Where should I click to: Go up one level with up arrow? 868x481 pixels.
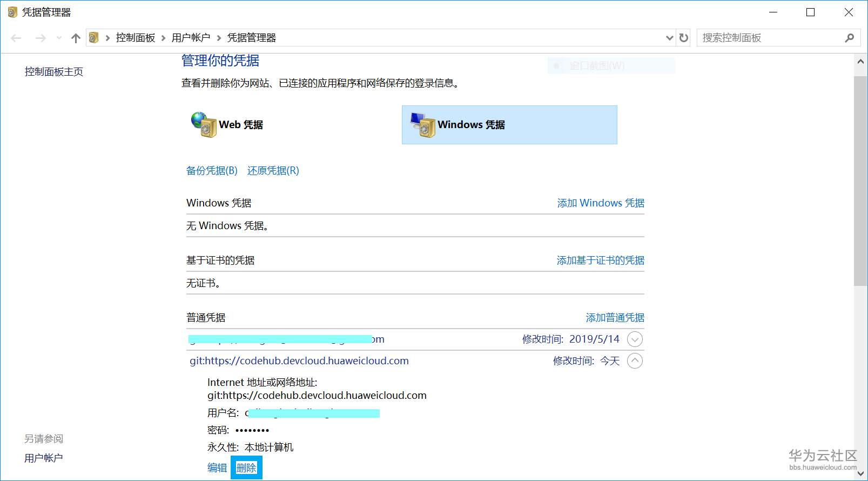[76, 38]
